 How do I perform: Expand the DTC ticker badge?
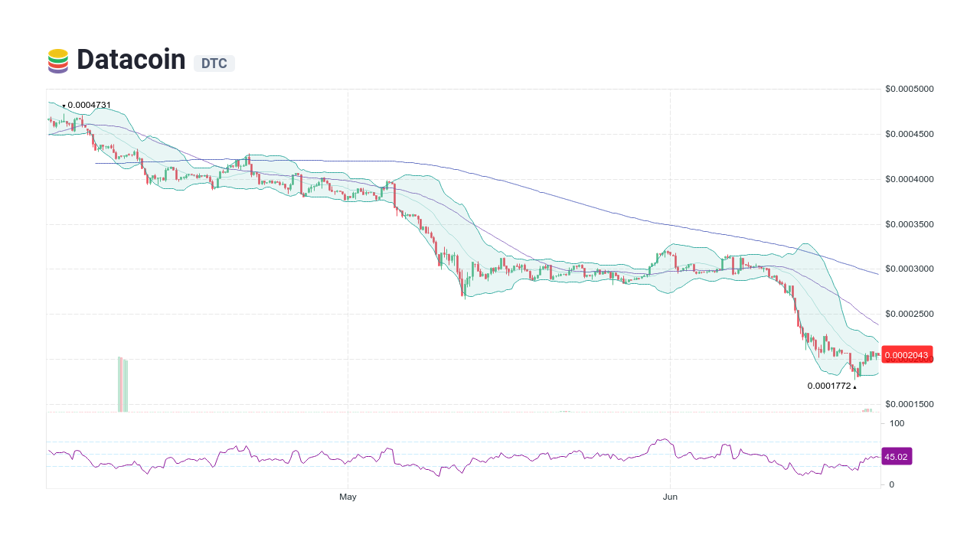[214, 64]
